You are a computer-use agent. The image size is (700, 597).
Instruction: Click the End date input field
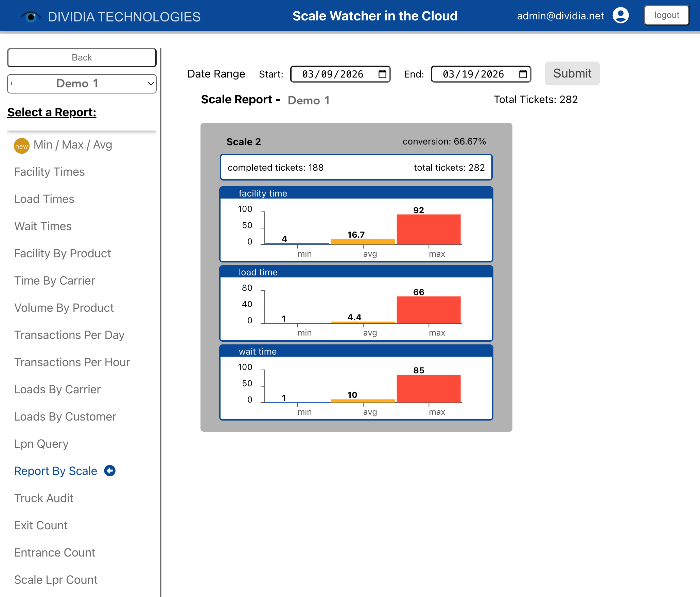[473, 74]
